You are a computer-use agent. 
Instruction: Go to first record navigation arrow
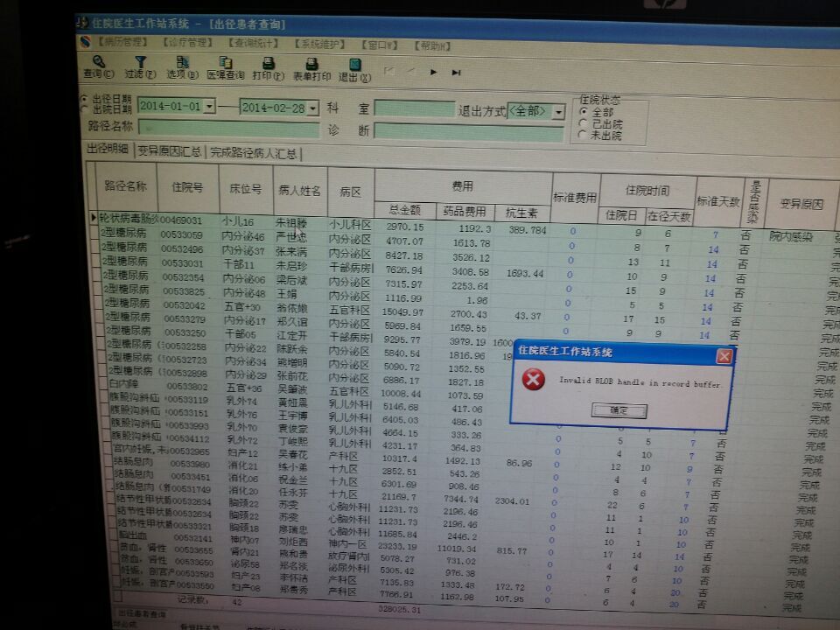tap(389, 71)
